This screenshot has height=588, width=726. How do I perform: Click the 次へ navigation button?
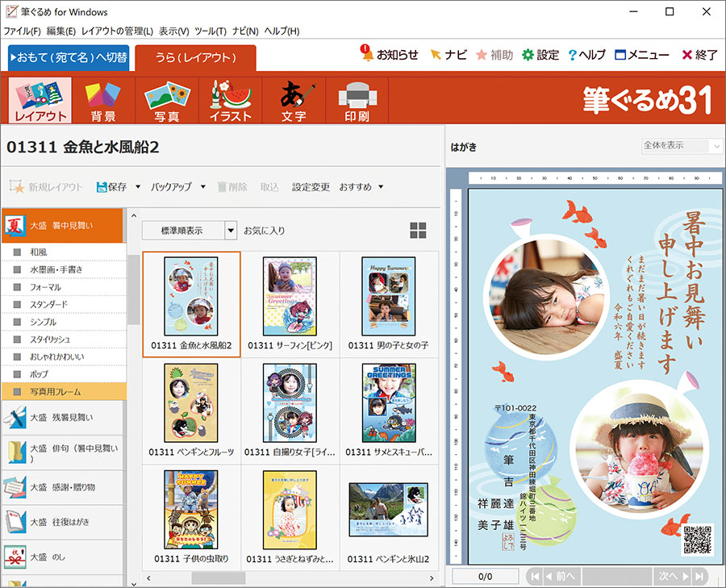(x=670, y=577)
